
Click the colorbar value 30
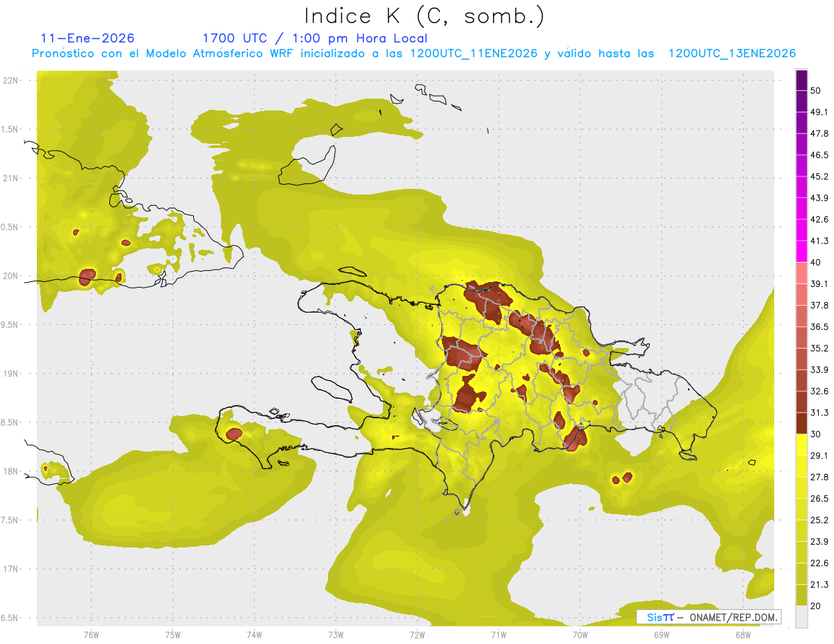(x=816, y=434)
